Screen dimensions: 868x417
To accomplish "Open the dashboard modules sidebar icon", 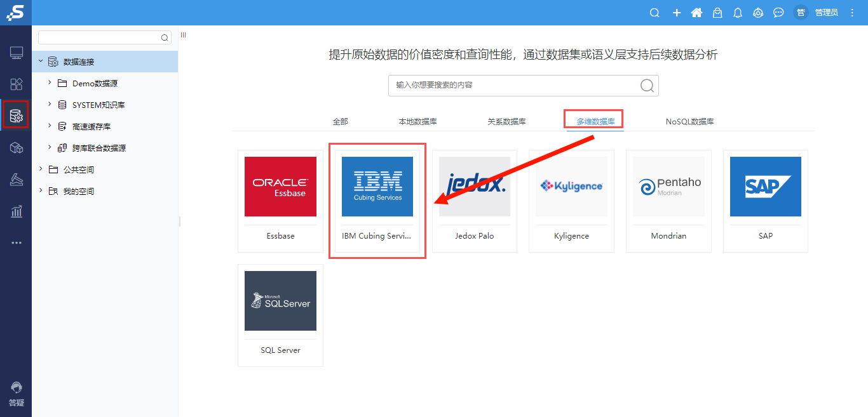I will (x=17, y=84).
